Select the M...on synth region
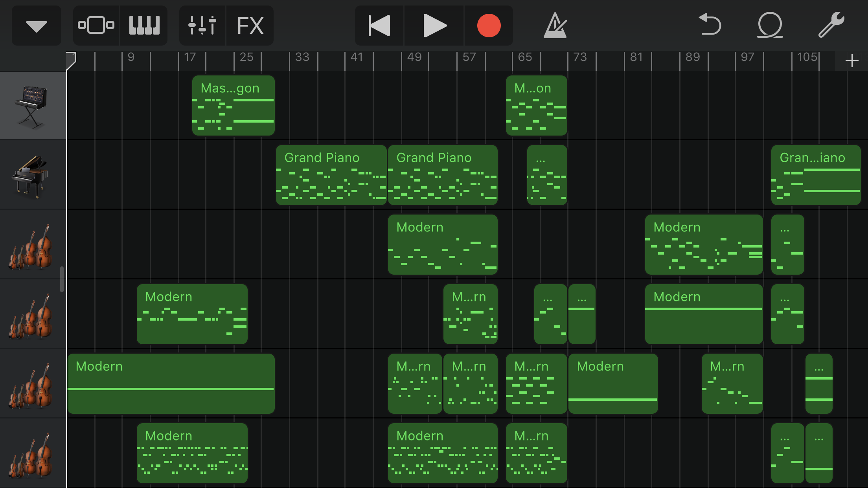 click(537, 106)
